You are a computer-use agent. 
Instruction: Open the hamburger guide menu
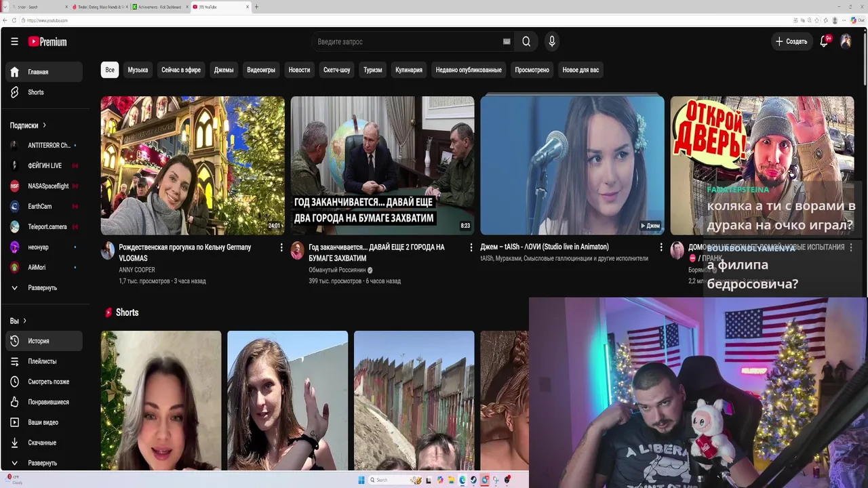click(14, 41)
